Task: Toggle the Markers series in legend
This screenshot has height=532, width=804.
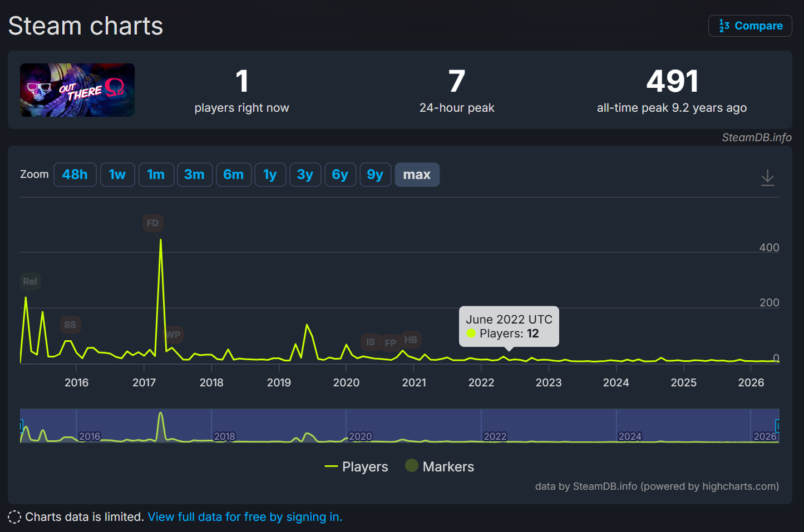Action: coord(440,466)
